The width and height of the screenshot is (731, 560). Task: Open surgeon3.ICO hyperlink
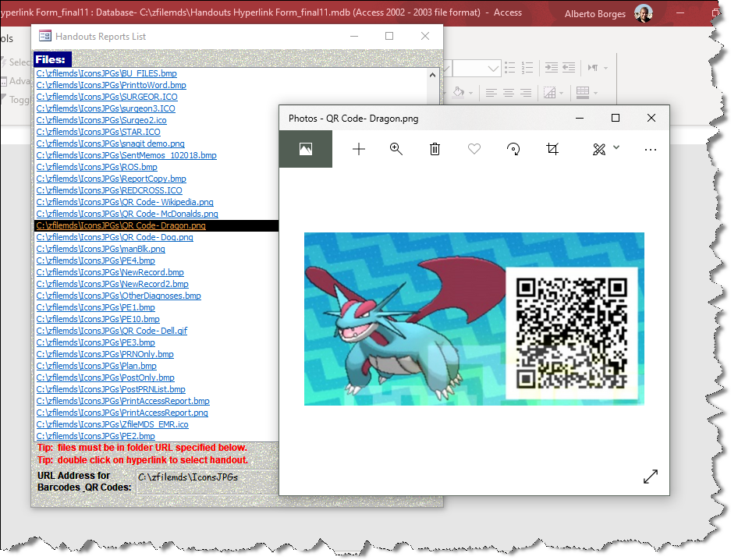pos(106,108)
